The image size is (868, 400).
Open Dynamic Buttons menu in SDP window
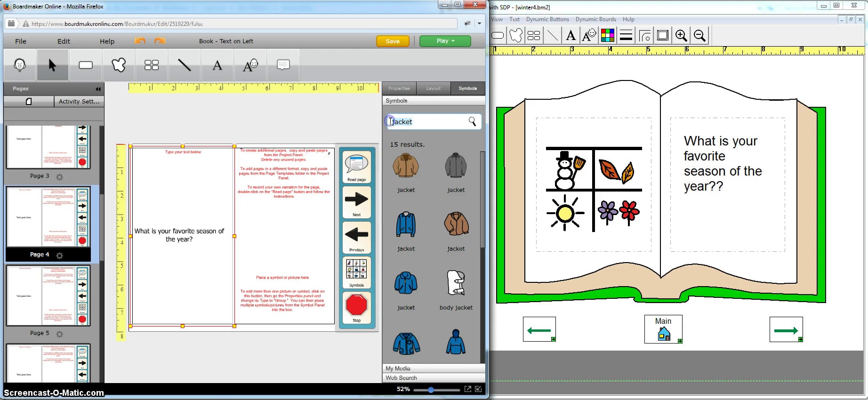pos(547,19)
